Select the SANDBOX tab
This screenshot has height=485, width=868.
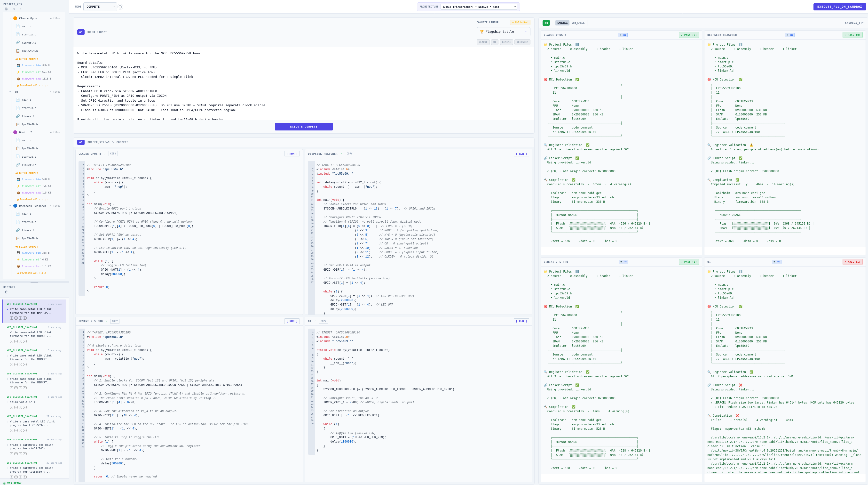(562, 23)
